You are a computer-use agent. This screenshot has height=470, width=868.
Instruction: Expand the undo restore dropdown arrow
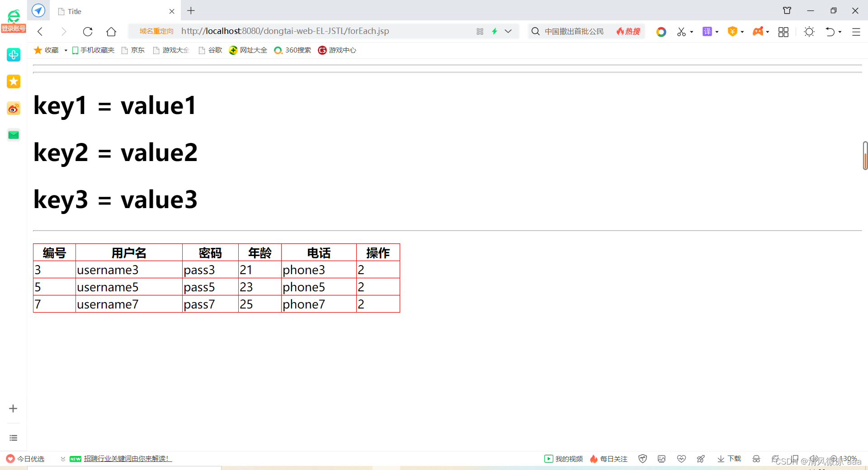point(840,32)
